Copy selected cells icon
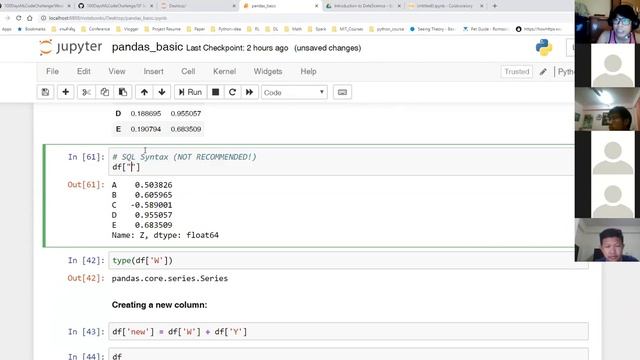Viewport: 640px width, 360px height. tap(104, 92)
